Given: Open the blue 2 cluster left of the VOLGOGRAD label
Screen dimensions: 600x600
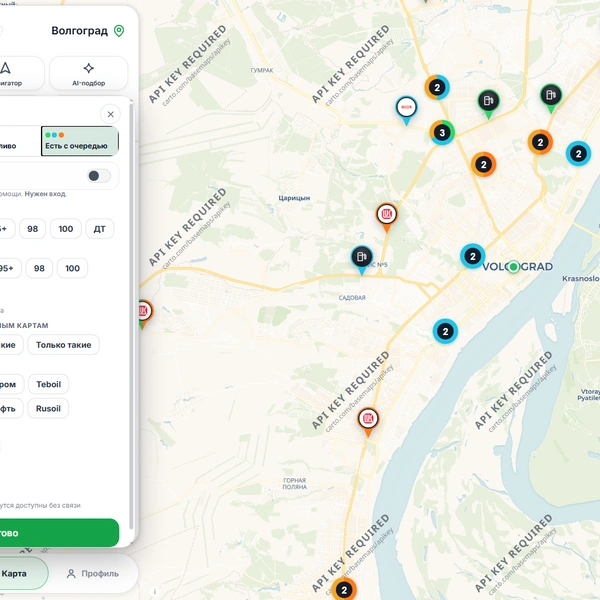Looking at the screenshot, I should point(473,256).
